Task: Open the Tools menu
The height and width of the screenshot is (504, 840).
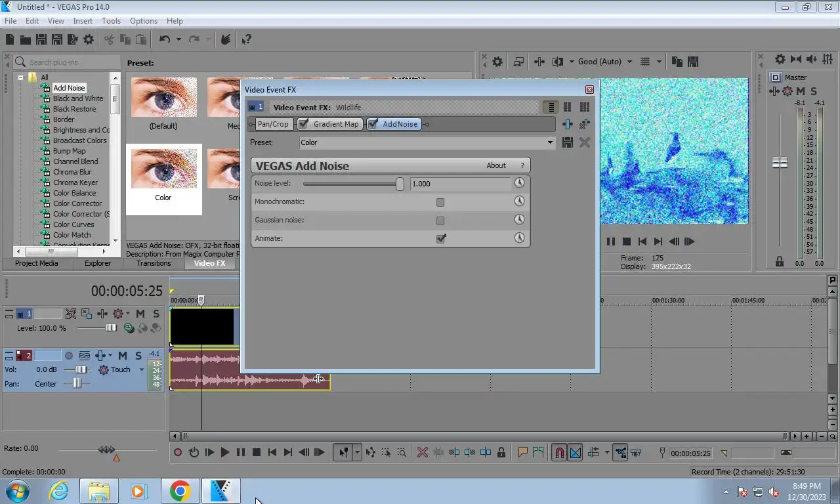Action: click(111, 21)
